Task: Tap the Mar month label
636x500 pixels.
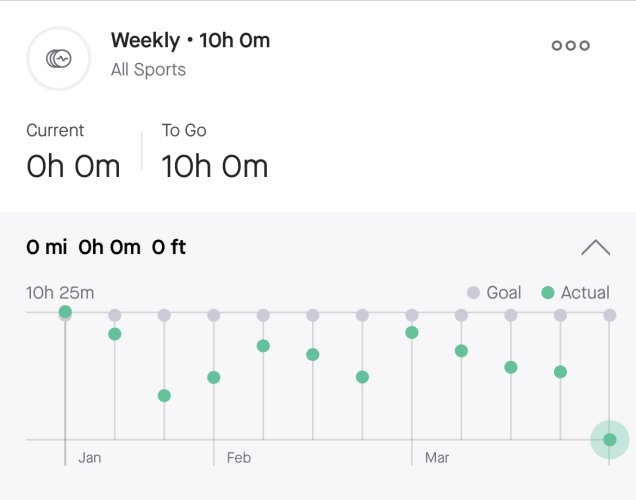Action: coord(437,458)
